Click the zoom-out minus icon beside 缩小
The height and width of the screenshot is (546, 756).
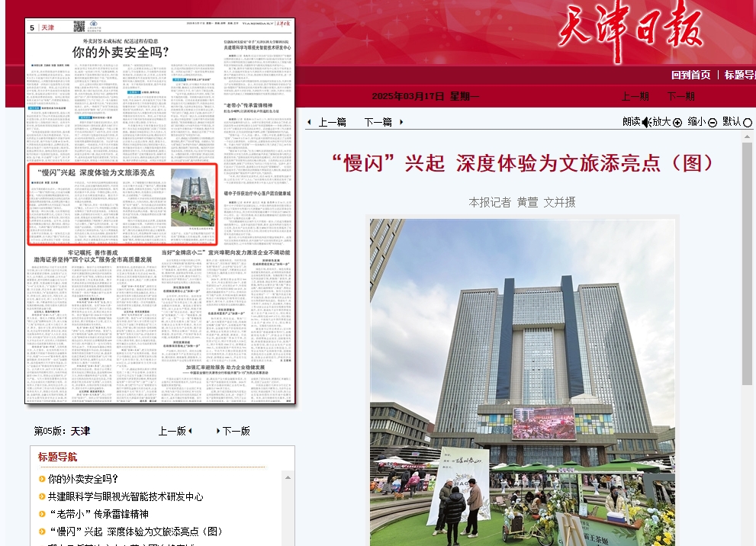click(713, 123)
